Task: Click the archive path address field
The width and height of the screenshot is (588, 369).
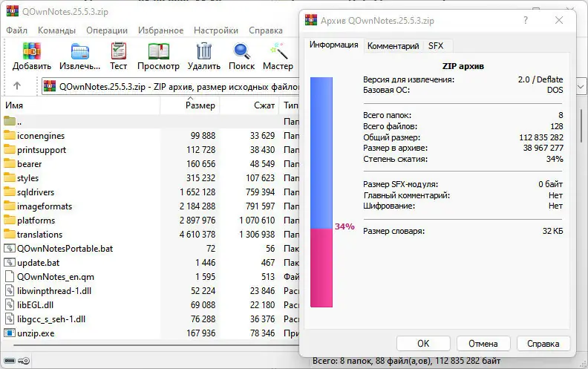Action: click(x=171, y=87)
